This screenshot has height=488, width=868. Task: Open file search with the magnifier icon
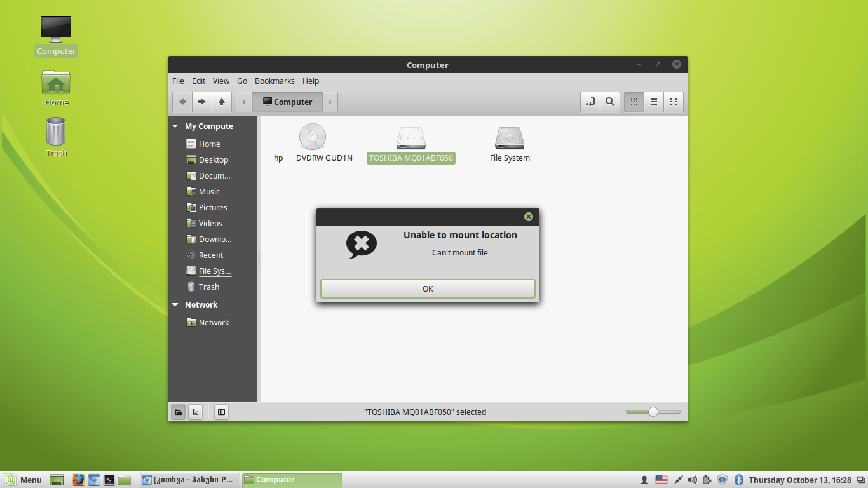610,102
